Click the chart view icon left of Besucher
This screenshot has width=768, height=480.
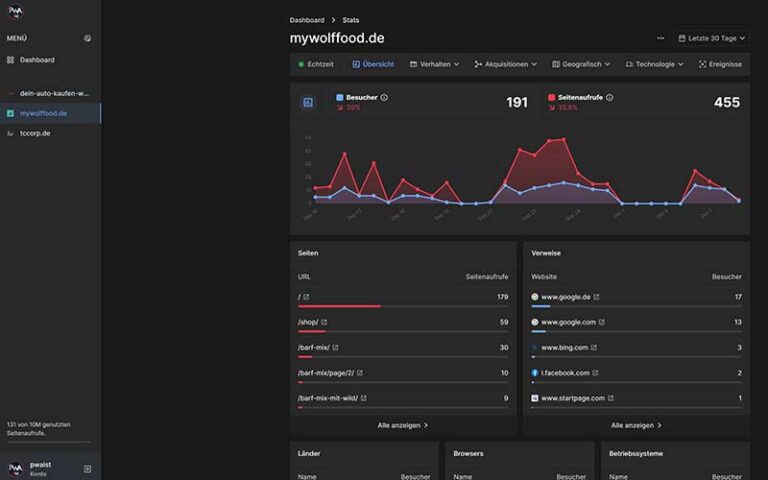308,102
